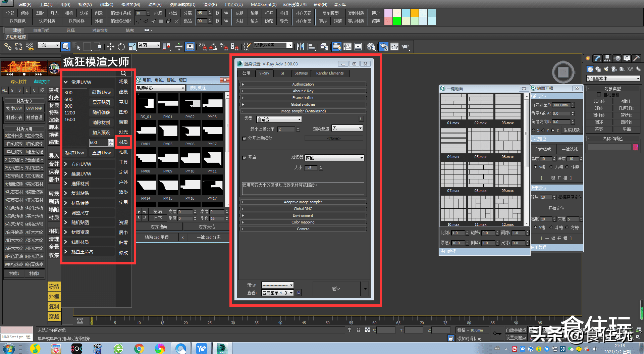Open the Material Editor sphere icon
The width and height of the screenshot is (644, 354).
371,46
